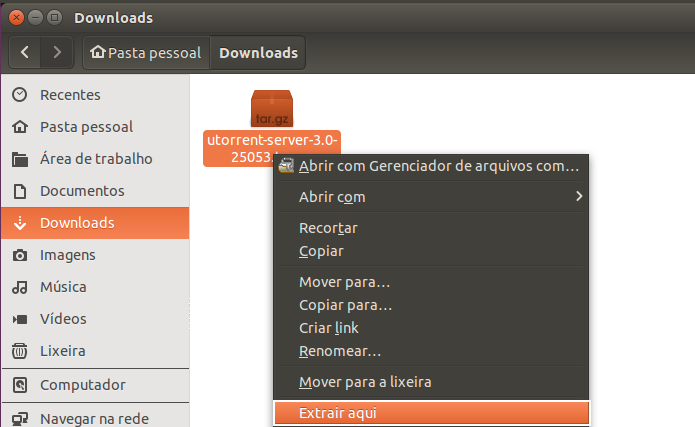Choose Copiar para… from context menu

(x=431, y=305)
